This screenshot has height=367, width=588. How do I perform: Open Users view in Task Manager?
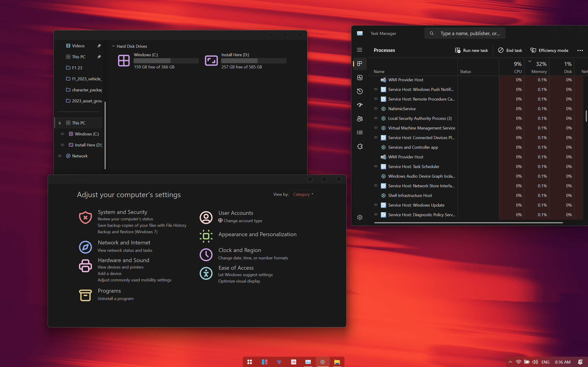coord(360,119)
